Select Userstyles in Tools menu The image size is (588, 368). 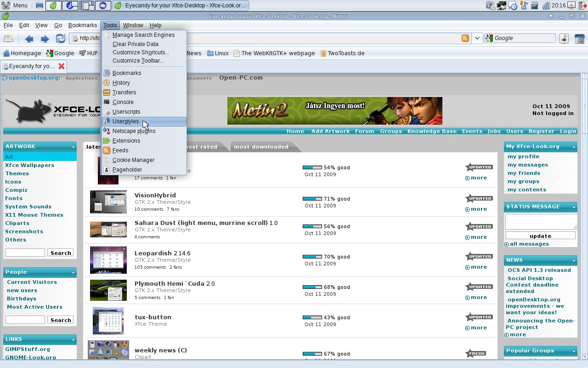coord(144,121)
